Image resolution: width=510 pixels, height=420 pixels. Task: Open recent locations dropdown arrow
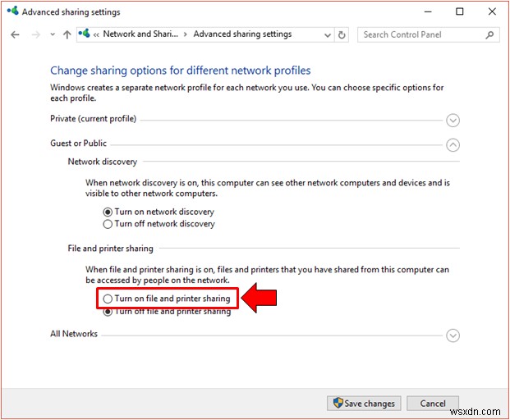pyautogui.click(x=53, y=34)
